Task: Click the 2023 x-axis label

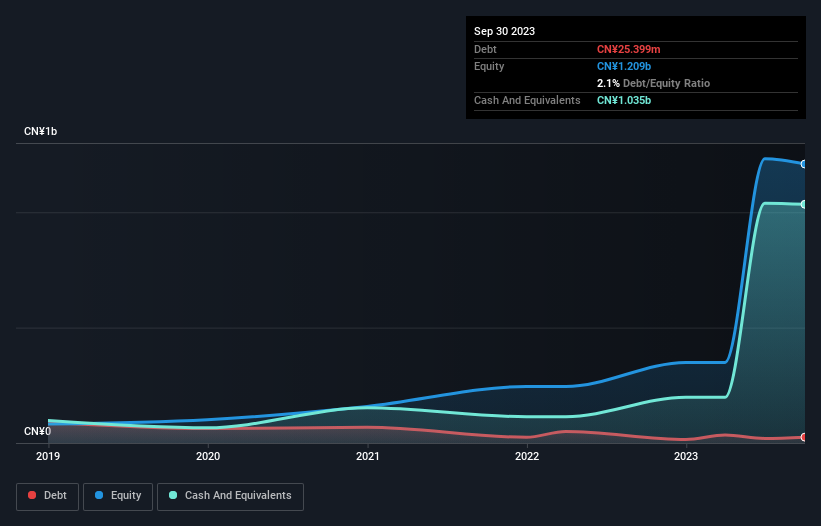Action: 686,456
